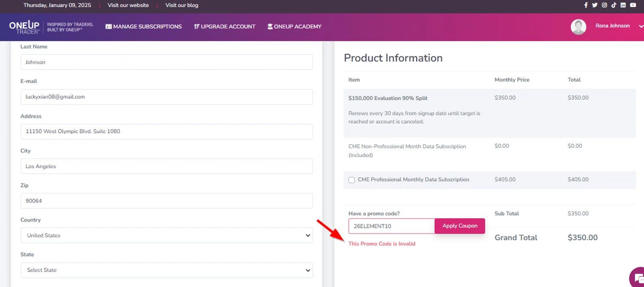Click 'CME Non-Professional Month Data Subscription' row text

click(x=407, y=150)
